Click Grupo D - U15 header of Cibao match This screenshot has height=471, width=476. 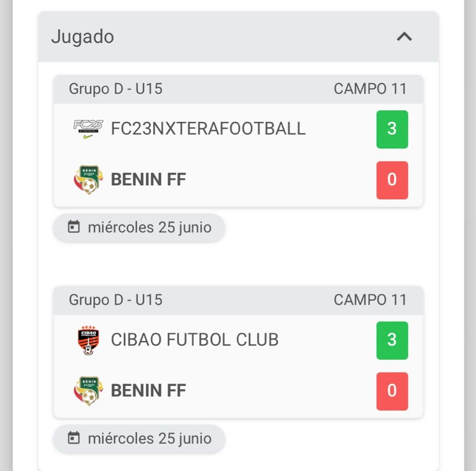(x=115, y=300)
